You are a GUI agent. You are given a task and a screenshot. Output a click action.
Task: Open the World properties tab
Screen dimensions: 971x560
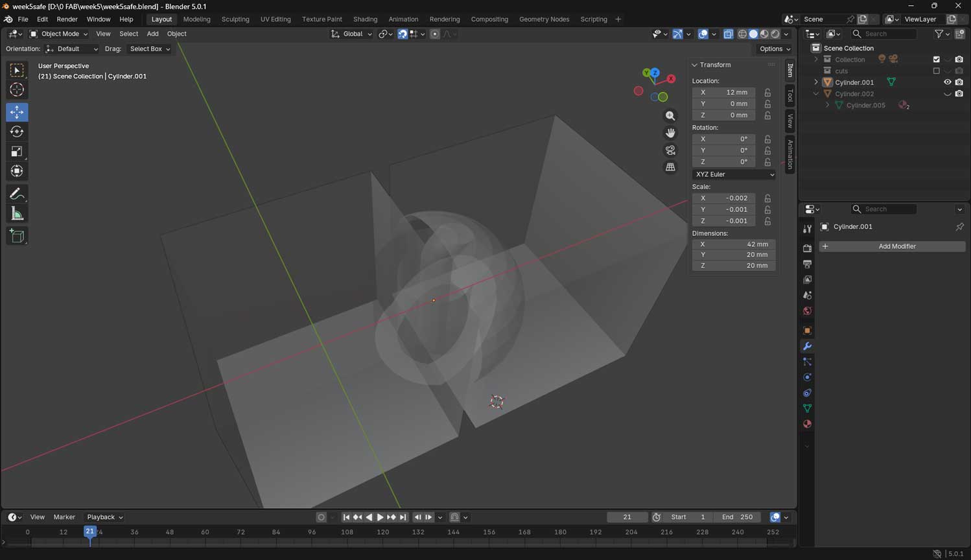(x=807, y=311)
